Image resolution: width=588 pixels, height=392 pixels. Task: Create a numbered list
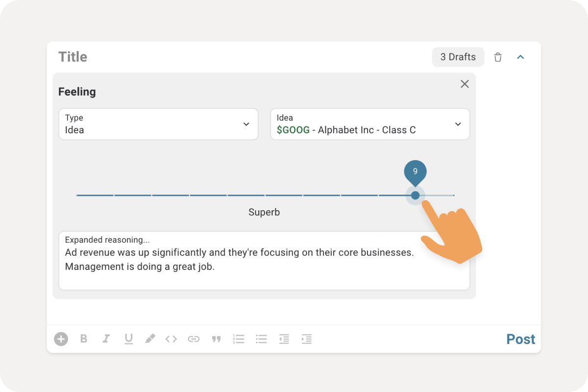click(239, 339)
